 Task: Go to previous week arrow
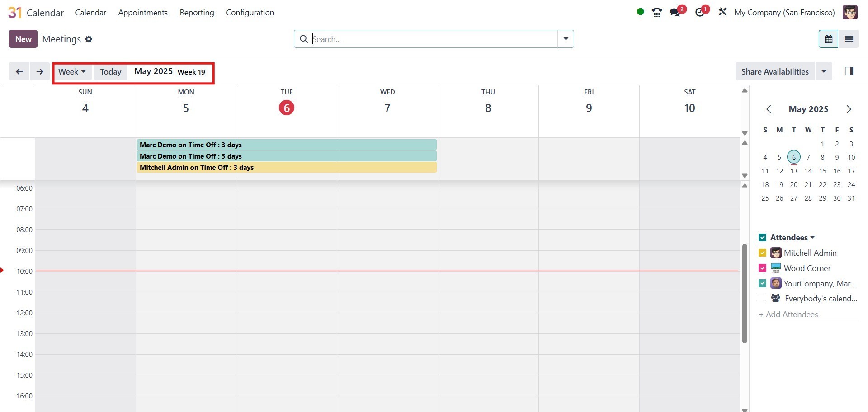19,71
